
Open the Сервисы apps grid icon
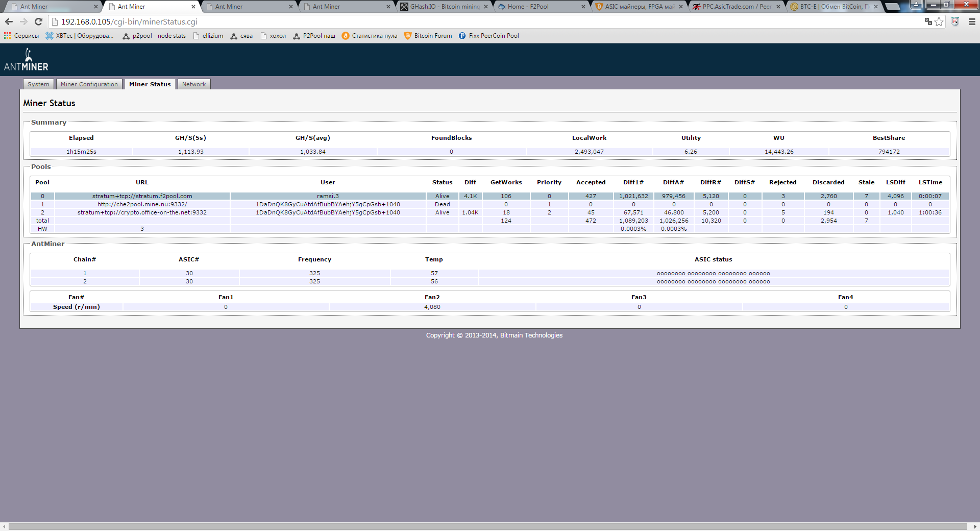click(7, 36)
